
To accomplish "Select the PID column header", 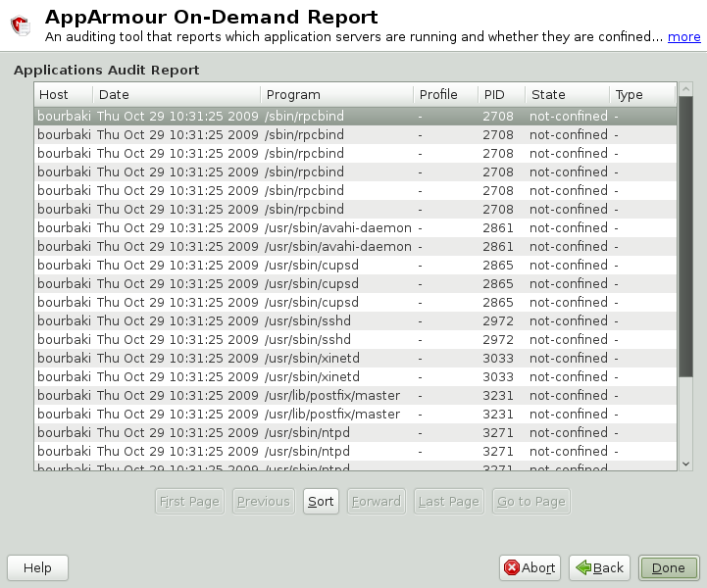I will (x=501, y=95).
